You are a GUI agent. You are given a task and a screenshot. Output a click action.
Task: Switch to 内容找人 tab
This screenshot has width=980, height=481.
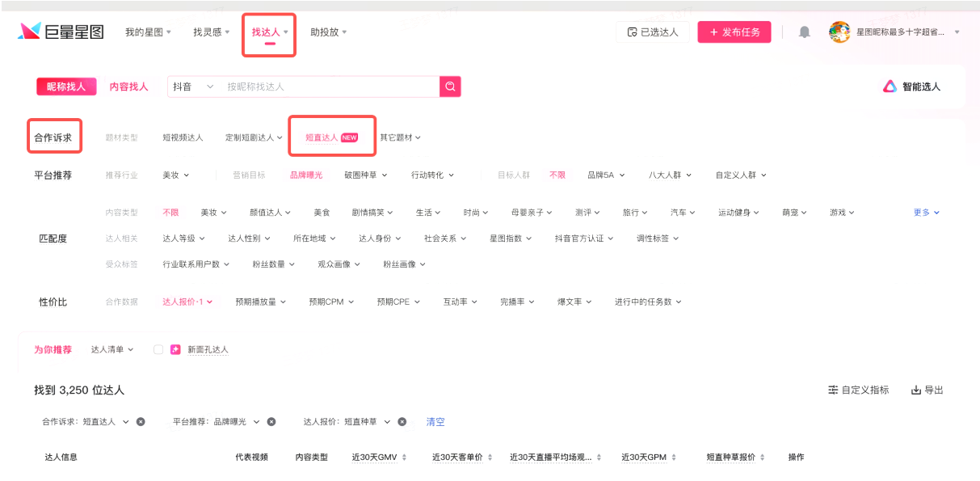[x=128, y=86]
